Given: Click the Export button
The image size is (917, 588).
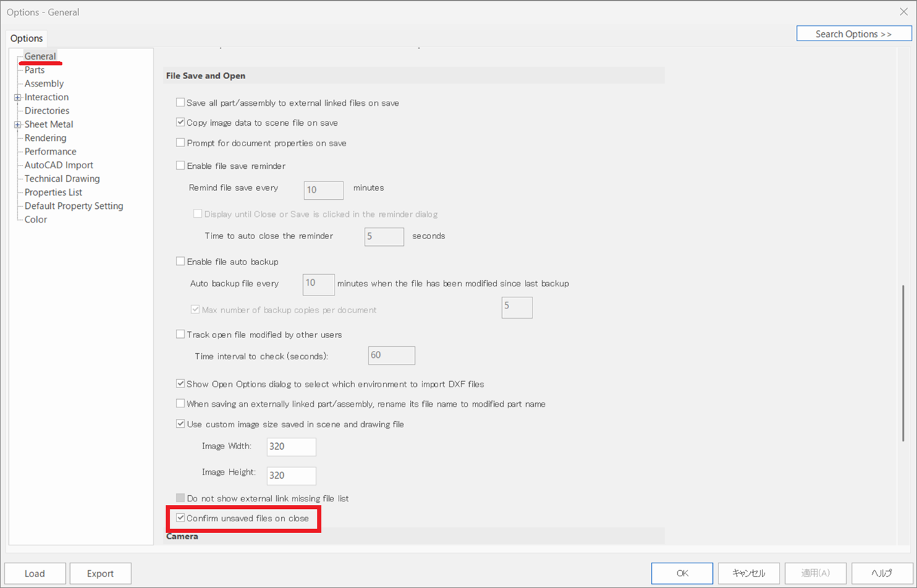Looking at the screenshot, I should click(x=100, y=574).
